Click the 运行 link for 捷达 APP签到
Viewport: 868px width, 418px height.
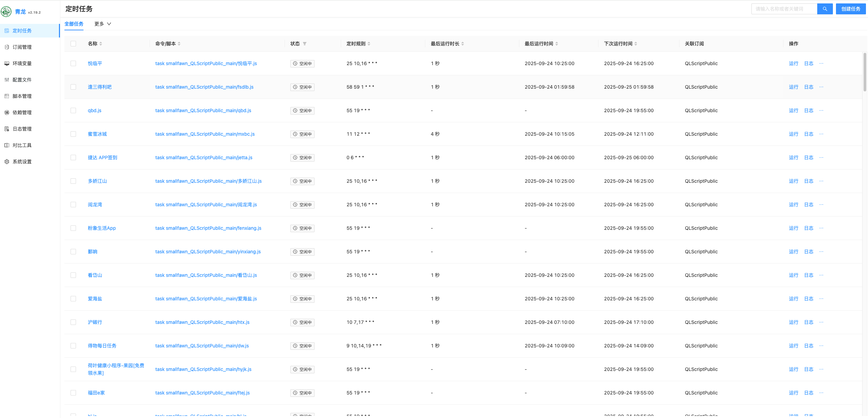793,158
